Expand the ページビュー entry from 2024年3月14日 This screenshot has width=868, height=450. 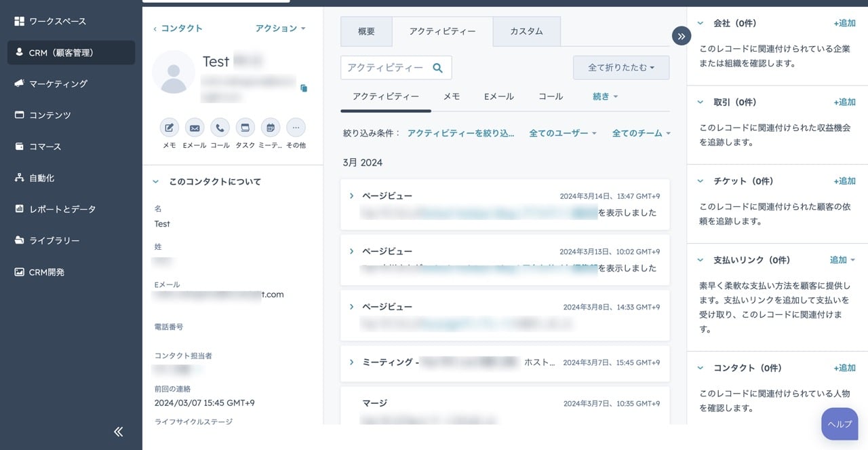[x=351, y=195]
